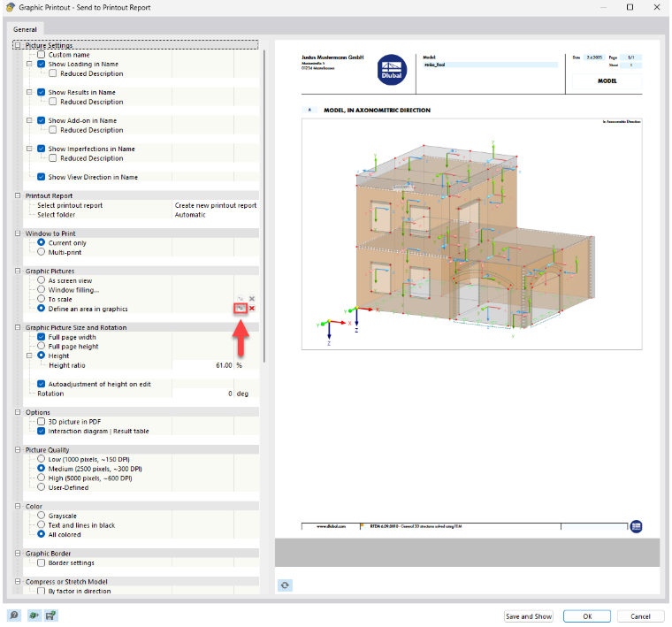Collapse the Window to Print section

18,233
